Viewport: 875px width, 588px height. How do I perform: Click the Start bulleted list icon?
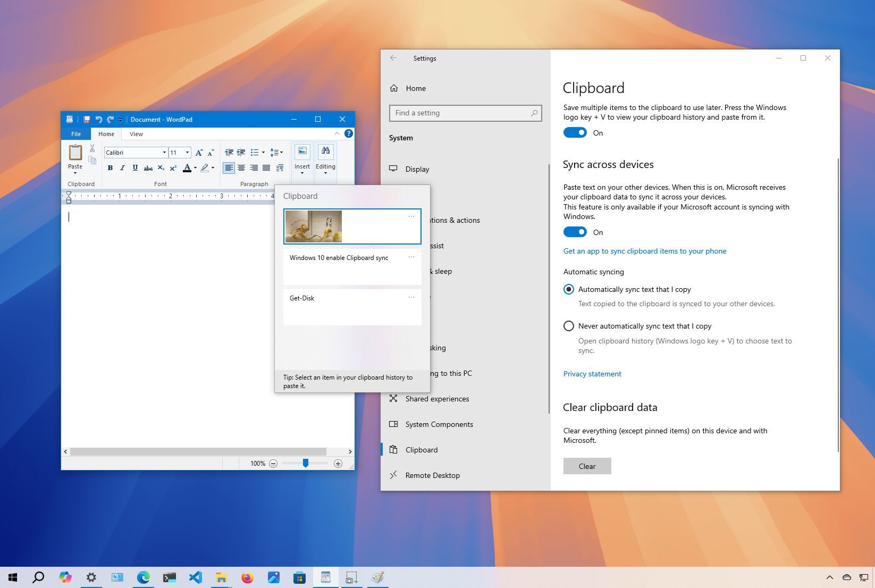255,152
